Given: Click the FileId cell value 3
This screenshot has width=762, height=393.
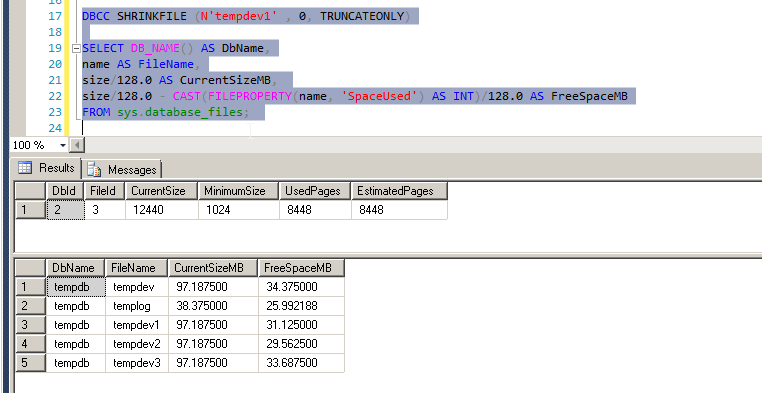Looking at the screenshot, I should pyautogui.click(x=104, y=210).
